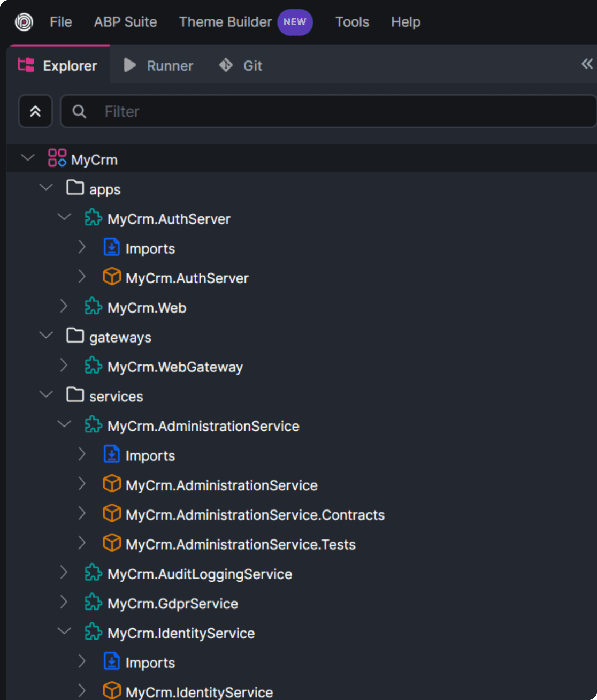Select Imports text under MyCrm.IdentityService
Viewport: 597px width, 700px height.
pyautogui.click(x=150, y=663)
